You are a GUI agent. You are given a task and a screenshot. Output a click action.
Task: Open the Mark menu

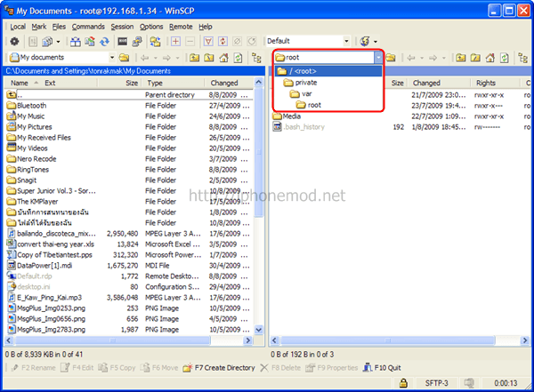[x=39, y=27]
